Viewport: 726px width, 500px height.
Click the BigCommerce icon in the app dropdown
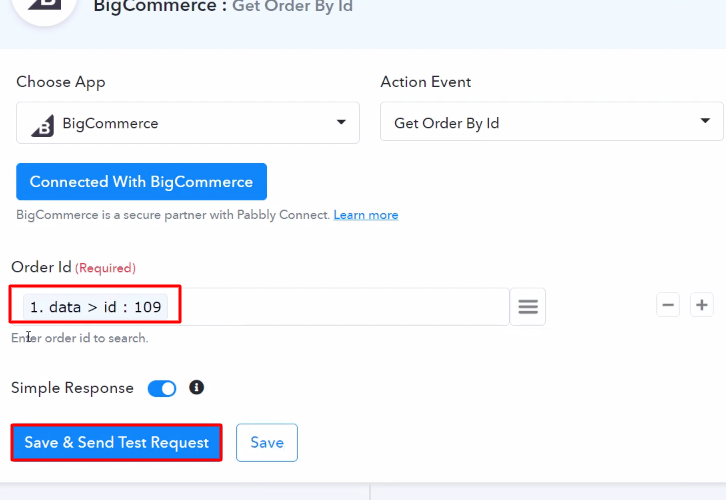coord(43,125)
